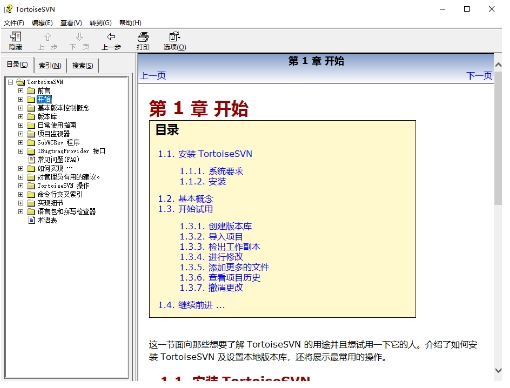Screen dimensions: 510x388
Task: Select the 开始 tree item label
Action: coord(44,99)
